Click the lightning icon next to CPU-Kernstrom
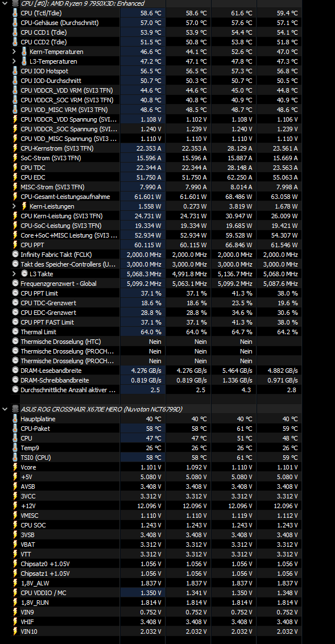 coord(15,148)
